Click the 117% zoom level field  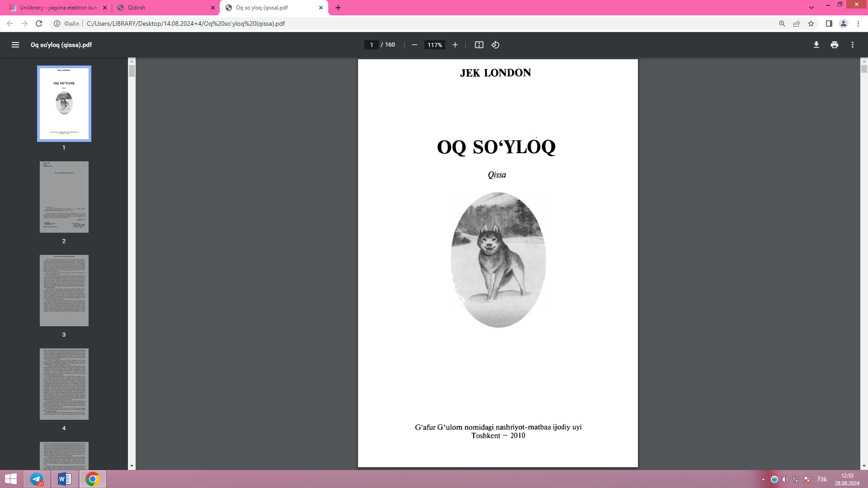(x=434, y=45)
